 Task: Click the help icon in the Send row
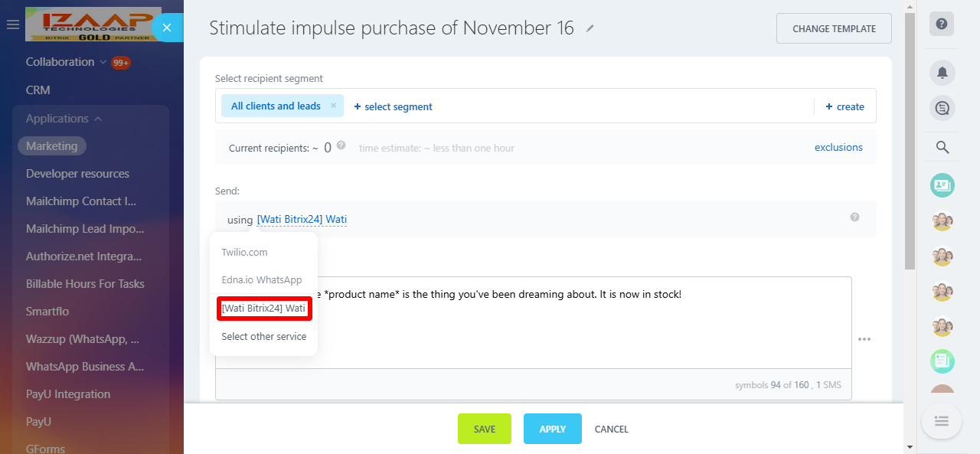click(x=854, y=217)
